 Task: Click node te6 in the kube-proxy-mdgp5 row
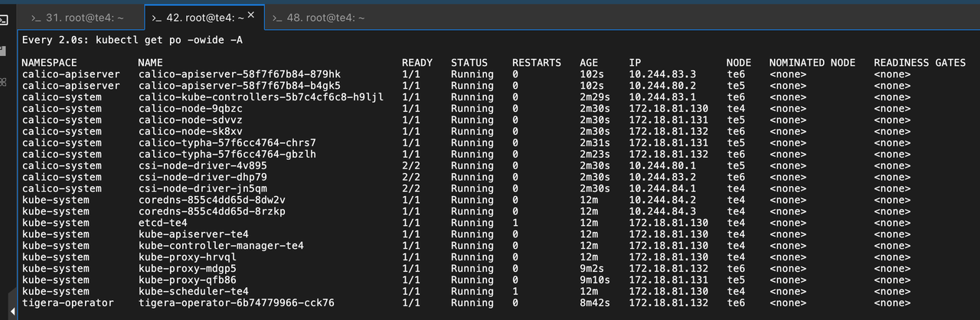tap(736, 269)
